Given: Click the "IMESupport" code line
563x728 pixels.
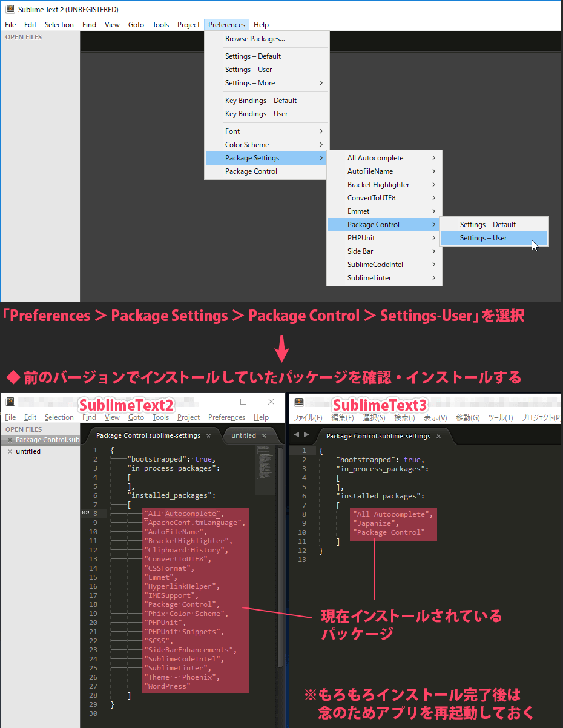Looking at the screenshot, I should 171,595.
